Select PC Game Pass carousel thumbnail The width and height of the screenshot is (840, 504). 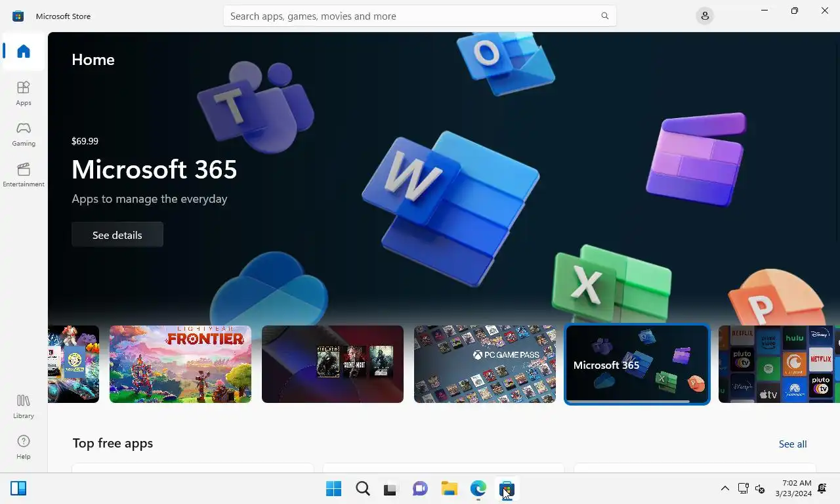point(485,364)
